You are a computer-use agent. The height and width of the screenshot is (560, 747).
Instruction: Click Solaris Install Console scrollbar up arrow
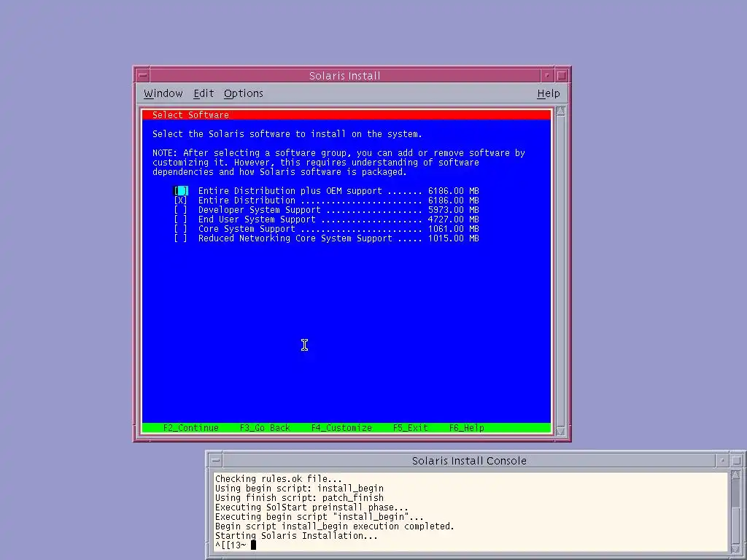tap(735, 475)
